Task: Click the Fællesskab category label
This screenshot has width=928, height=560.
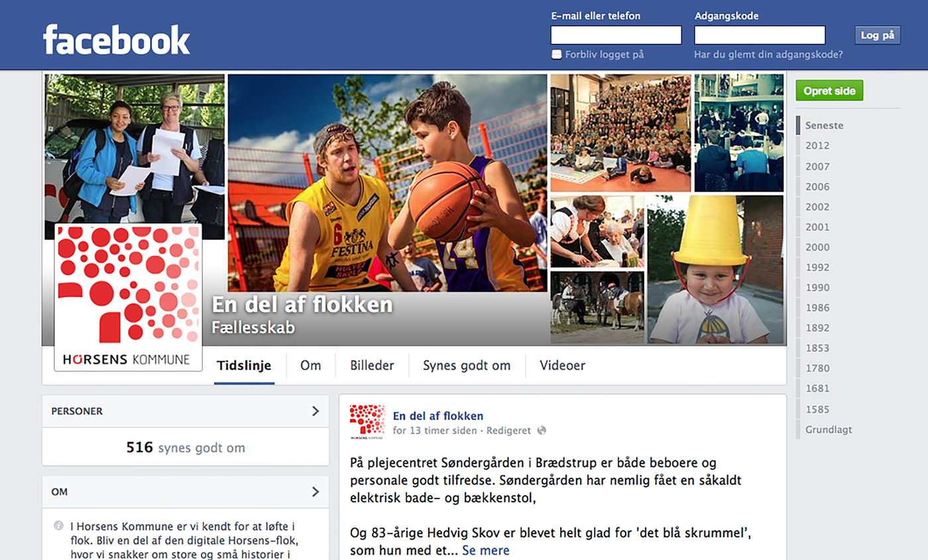Action: click(x=253, y=327)
